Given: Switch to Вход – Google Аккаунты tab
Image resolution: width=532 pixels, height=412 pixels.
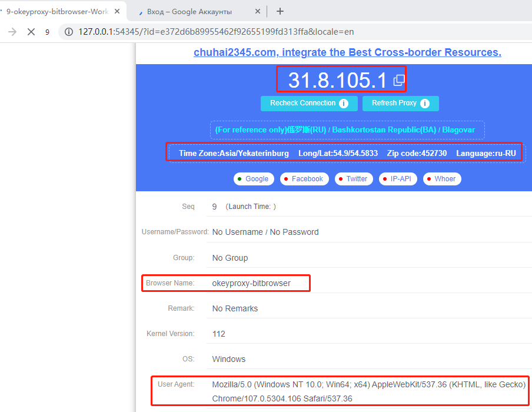Looking at the screenshot, I should point(188,11).
